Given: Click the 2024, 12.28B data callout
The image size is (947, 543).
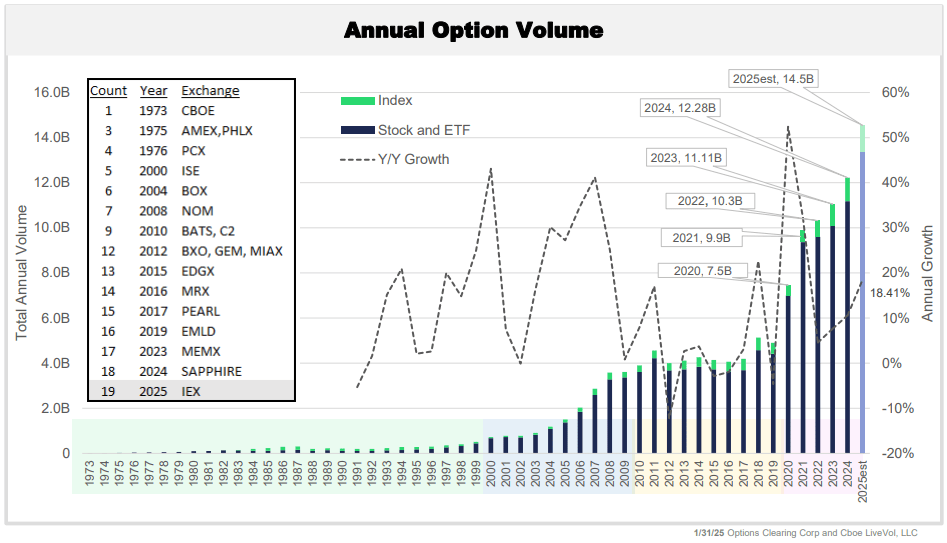Looking at the screenshot, I should (x=681, y=107).
